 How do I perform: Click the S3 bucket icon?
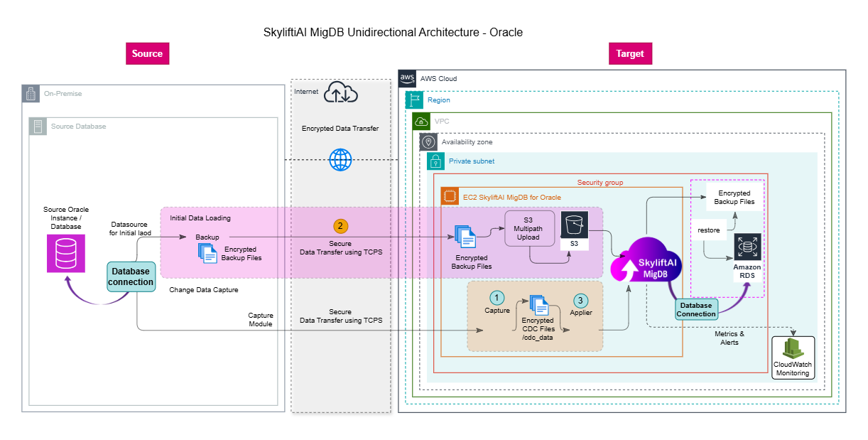click(x=573, y=225)
